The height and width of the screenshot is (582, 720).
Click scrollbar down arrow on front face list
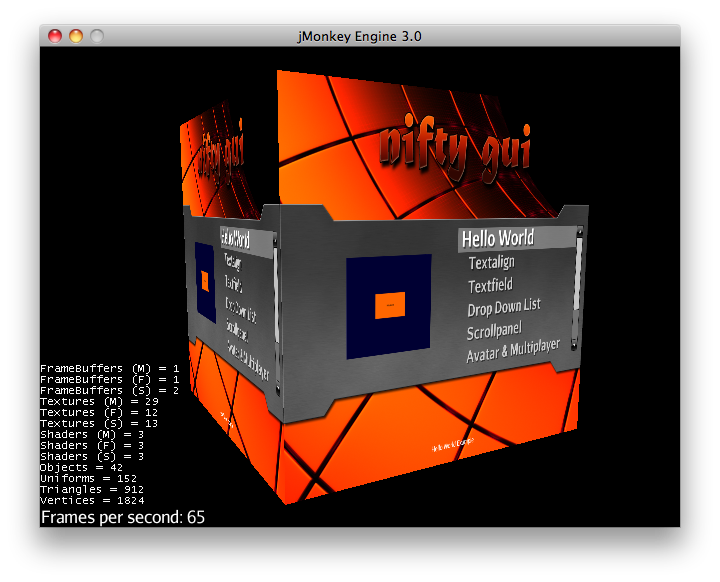coord(574,345)
